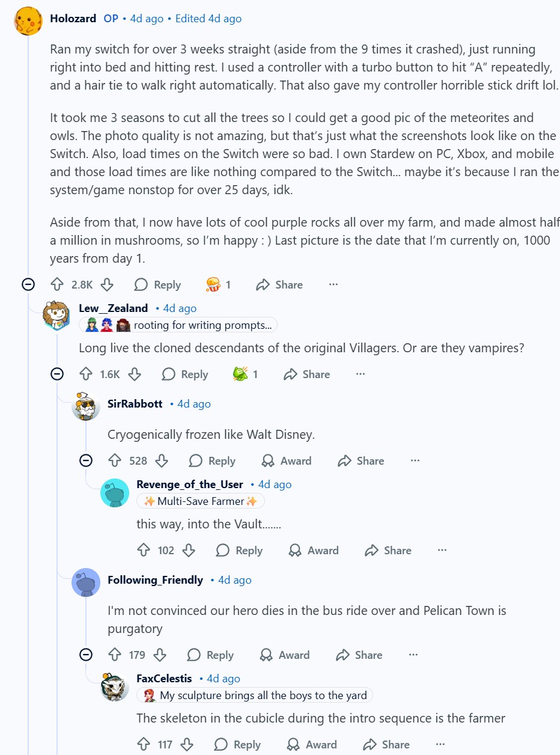
Task: Open the more options menu on Holozard's comment
Action: click(x=333, y=285)
